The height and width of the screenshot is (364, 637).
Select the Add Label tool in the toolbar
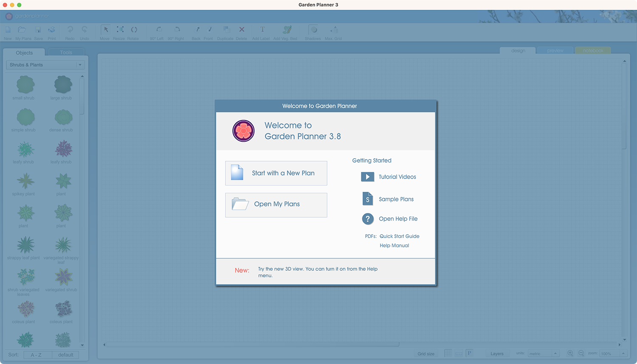point(261,33)
